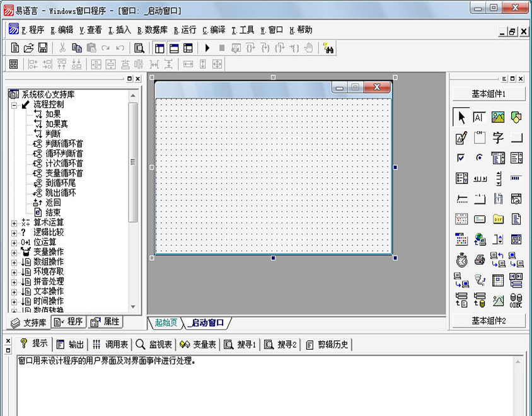Select the progress bar component icon
The width and height of the screenshot is (532, 416).
[516, 178]
